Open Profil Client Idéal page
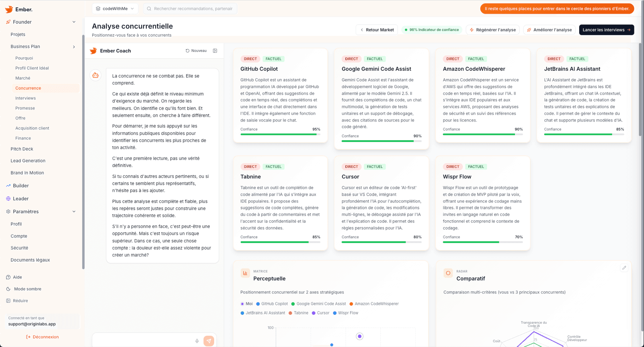644x347 pixels. [32, 68]
